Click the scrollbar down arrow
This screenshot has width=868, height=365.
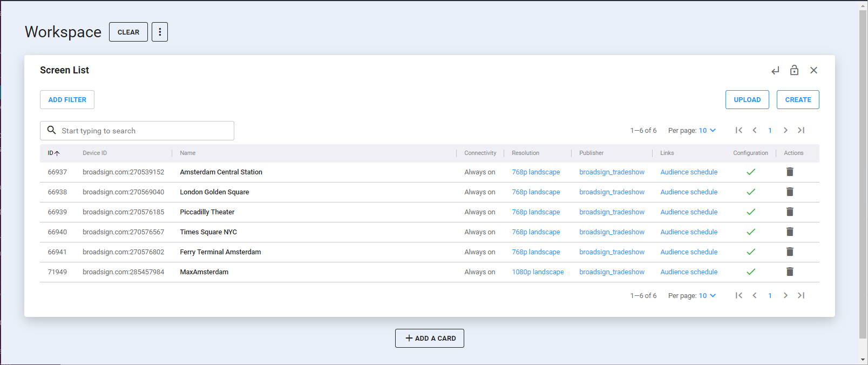tap(863, 360)
